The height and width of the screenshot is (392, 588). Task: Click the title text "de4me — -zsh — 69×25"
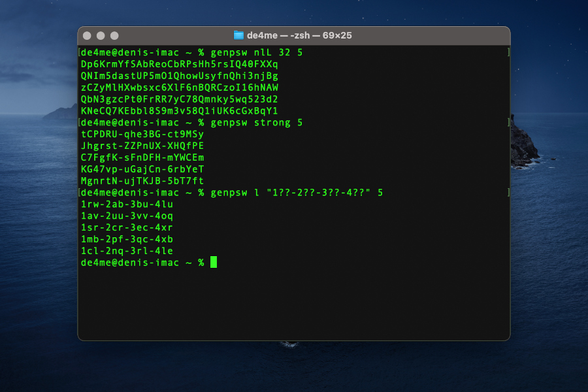point(299,36)
